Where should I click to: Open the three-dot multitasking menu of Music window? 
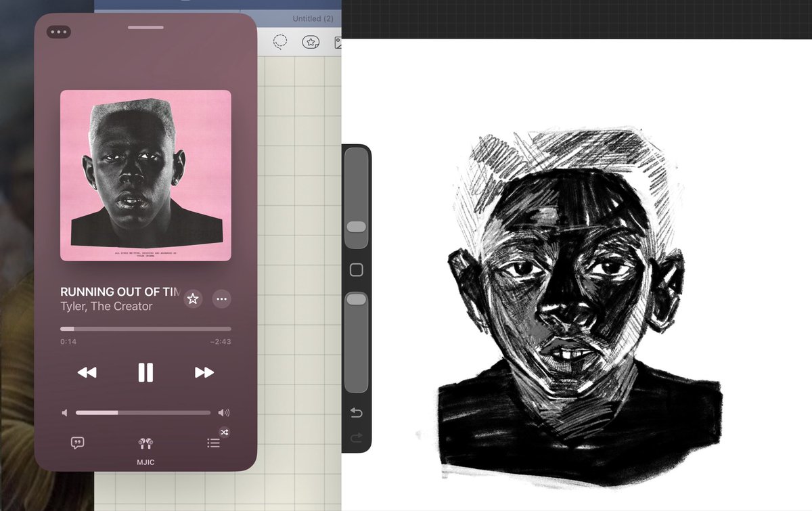(59, 32)
